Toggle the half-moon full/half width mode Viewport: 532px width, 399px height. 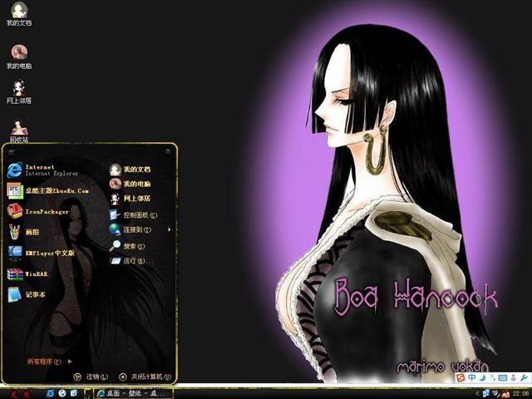pos(482,377)
